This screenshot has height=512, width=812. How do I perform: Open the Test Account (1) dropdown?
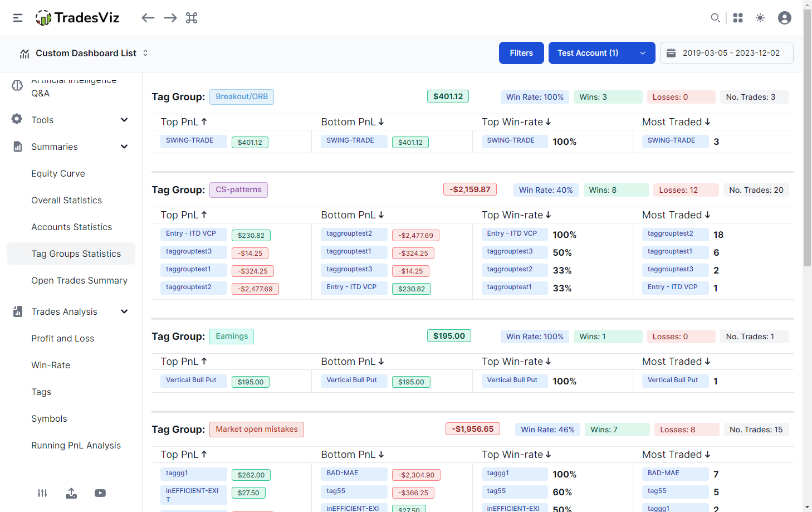601,53
